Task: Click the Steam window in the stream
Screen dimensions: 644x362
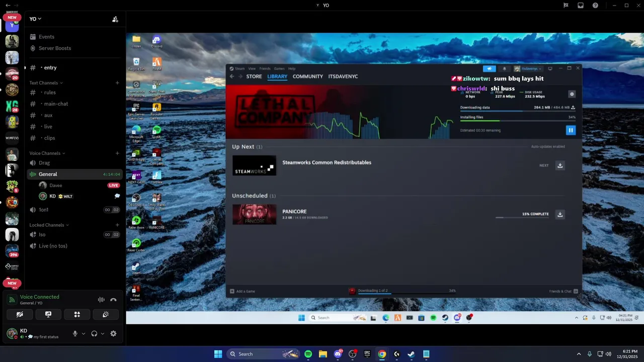Action: [404, 181]
